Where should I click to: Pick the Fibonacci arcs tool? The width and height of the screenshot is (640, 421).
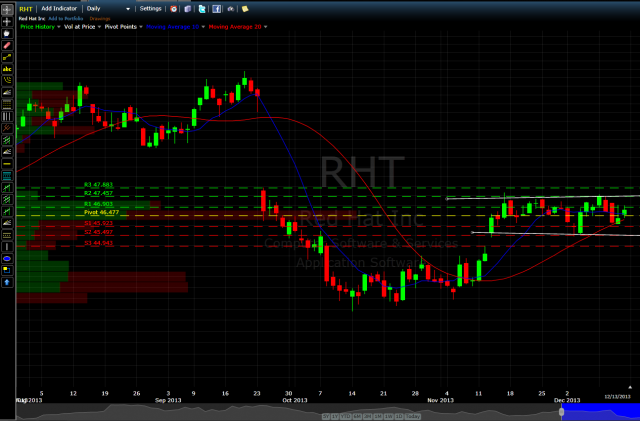point(7,81)
